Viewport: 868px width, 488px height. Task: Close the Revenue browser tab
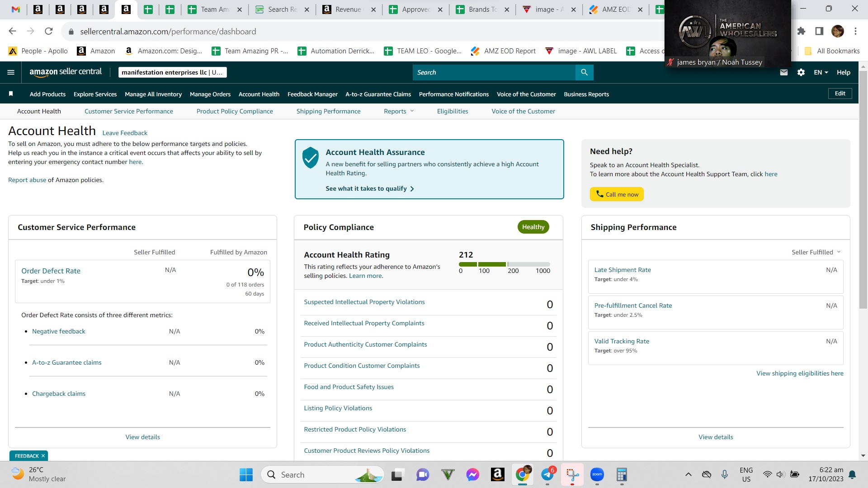coord(373,9)
